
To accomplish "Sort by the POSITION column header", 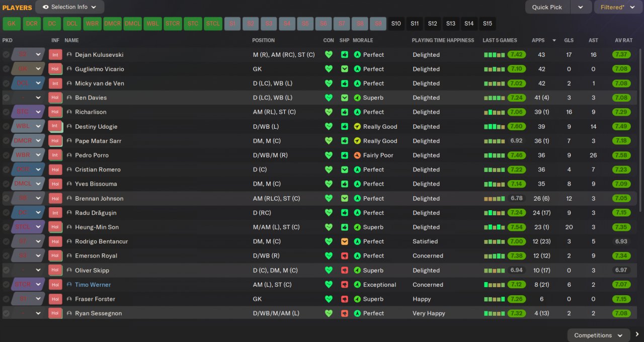I will (x=264, y=40).
